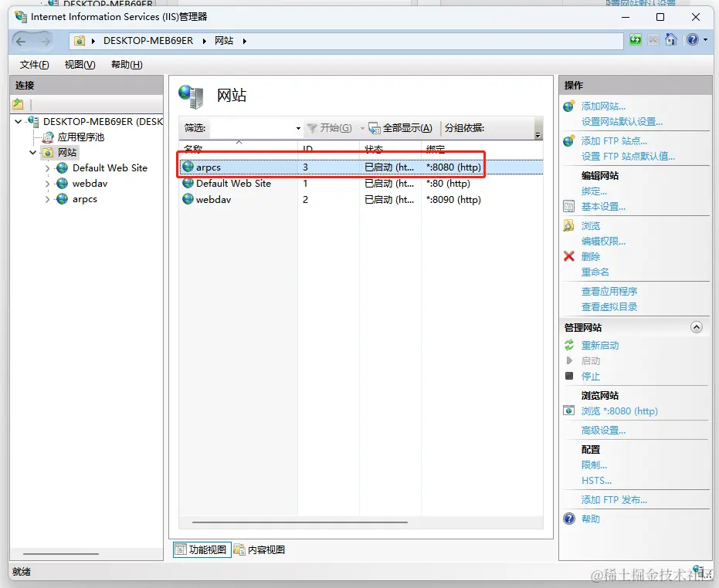Image resolution: width=719 pixels, height=588 pixels.
Task: Click the blue help icon in the actions pane
Action: tap(569, 519)
